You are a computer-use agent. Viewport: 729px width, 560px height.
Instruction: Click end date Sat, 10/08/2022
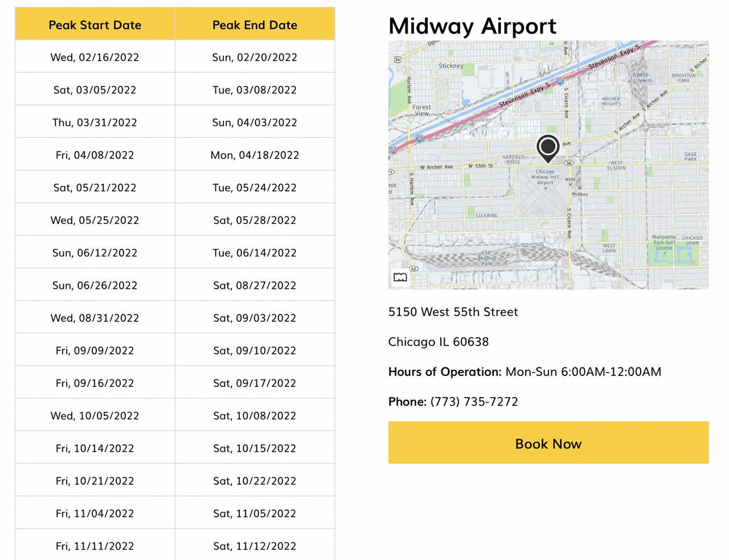[x=255, y=416]
